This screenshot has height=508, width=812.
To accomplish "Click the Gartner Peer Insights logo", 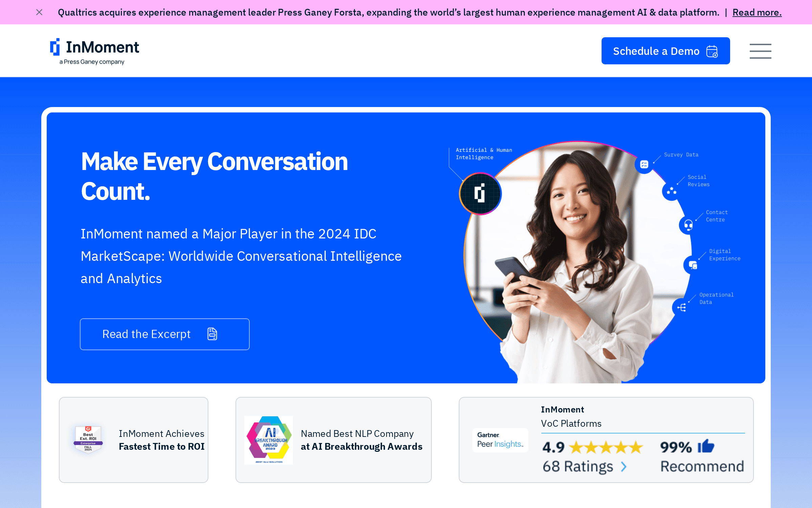I will 500,440.
